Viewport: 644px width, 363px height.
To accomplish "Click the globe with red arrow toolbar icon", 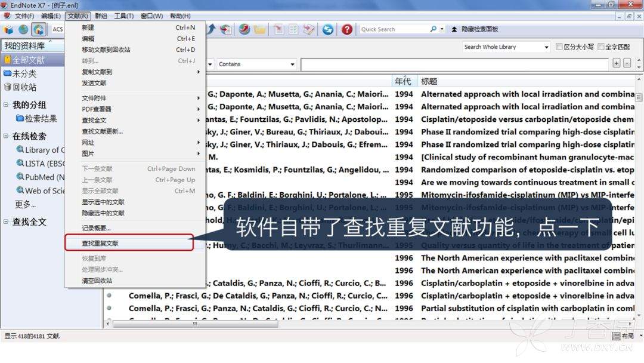I will tap(244, 29).
